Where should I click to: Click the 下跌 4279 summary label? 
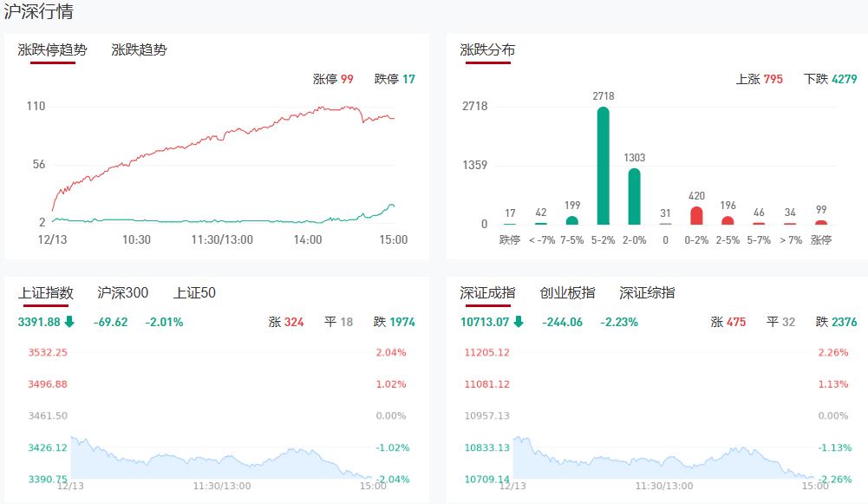(x=830, y=79)
